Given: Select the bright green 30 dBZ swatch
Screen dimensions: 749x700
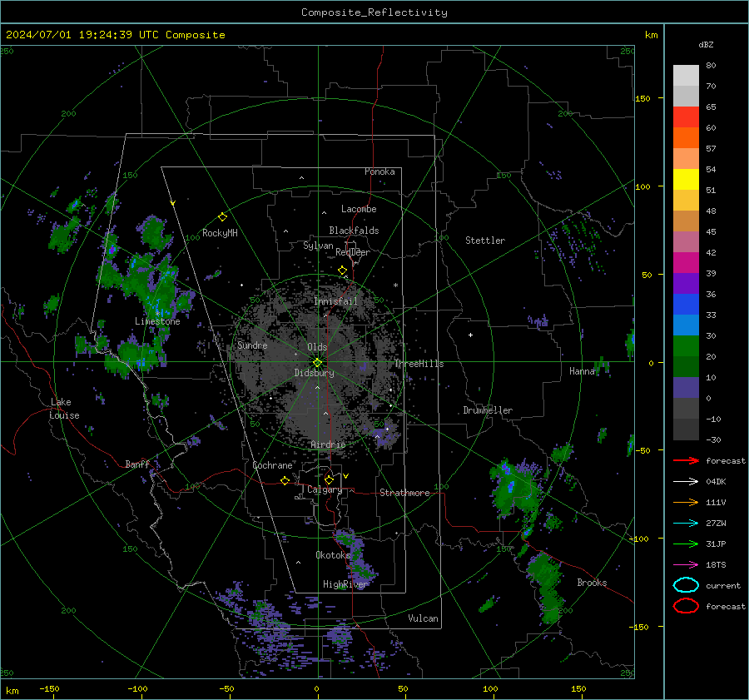Looking at the screenshot, I should coord(686,346).
